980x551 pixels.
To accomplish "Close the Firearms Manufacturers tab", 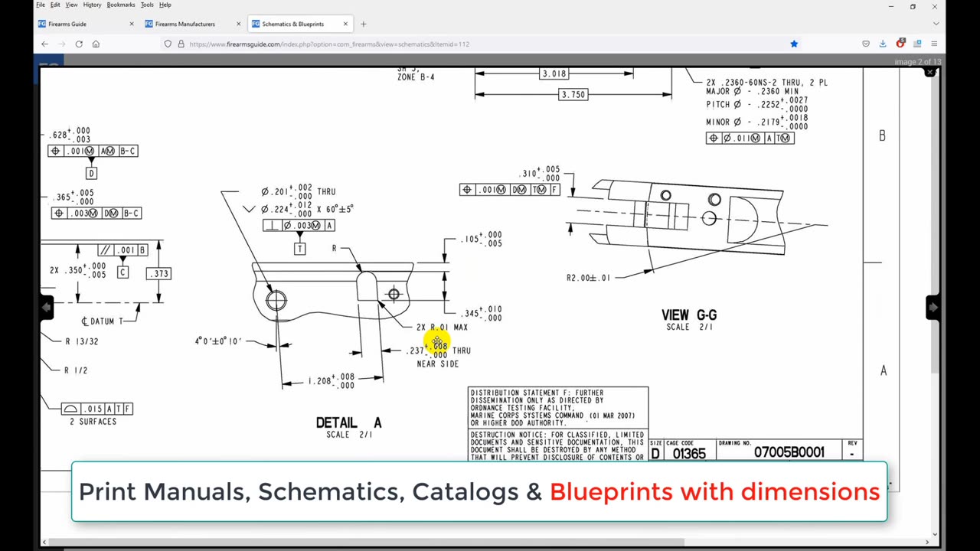I will coord(238,24).
